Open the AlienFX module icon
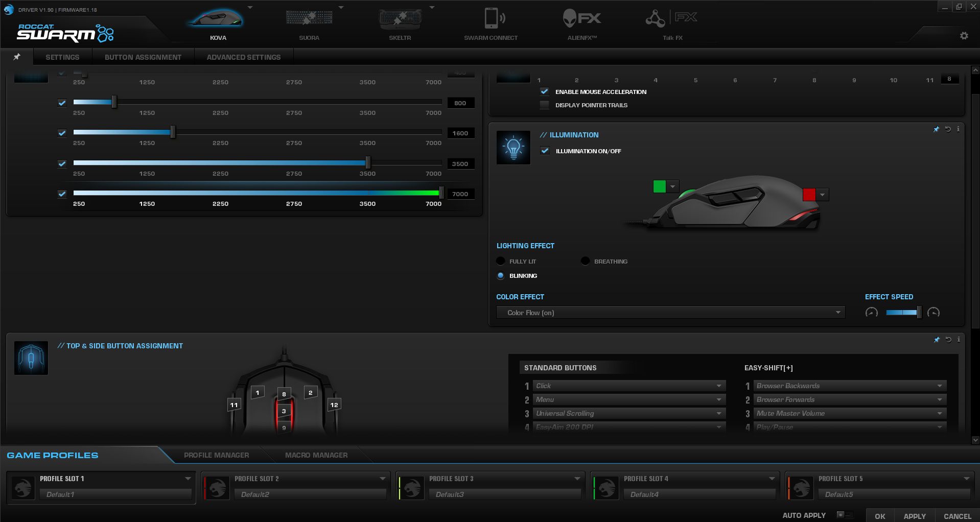 click(x=582, y=18)
